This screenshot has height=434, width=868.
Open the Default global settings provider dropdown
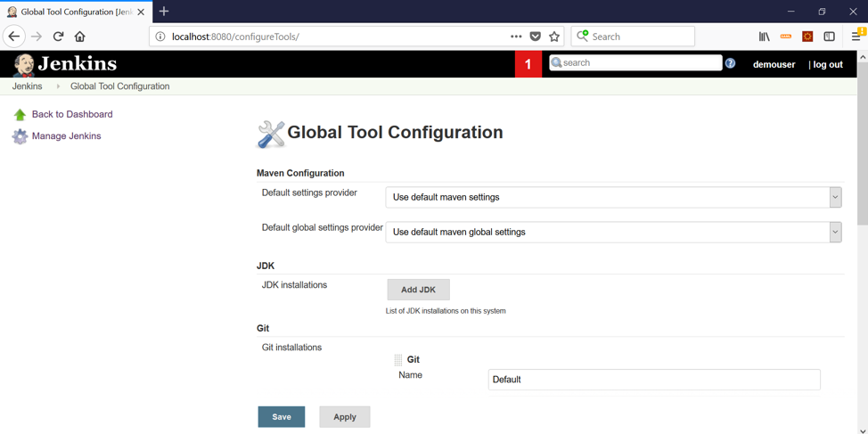(613, 233)
